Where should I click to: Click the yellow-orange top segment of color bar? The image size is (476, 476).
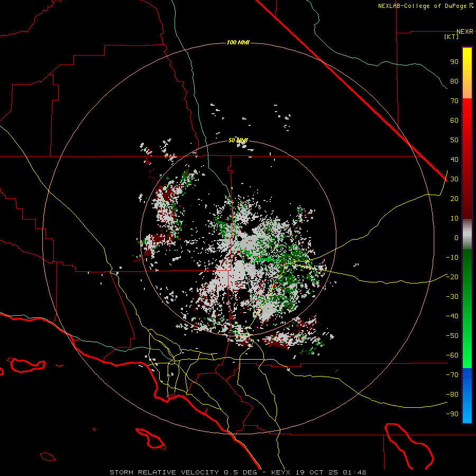pyautogui.click(x=467, y=73)
